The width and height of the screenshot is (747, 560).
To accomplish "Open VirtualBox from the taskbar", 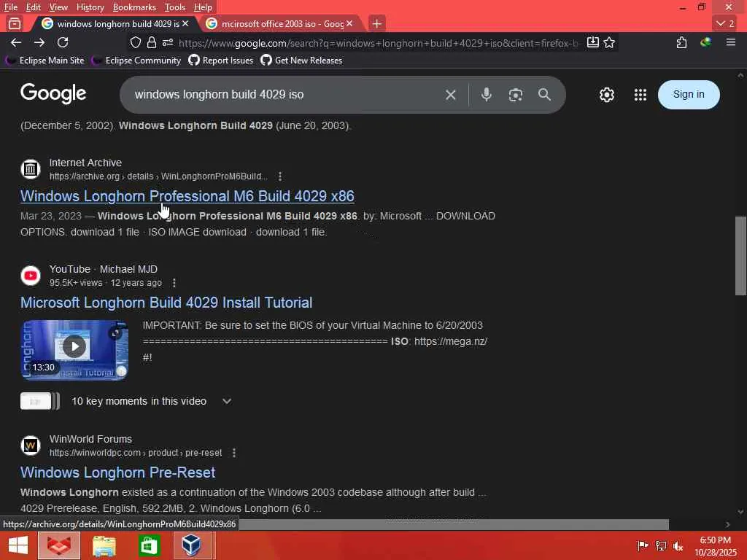I will point(192,545).
